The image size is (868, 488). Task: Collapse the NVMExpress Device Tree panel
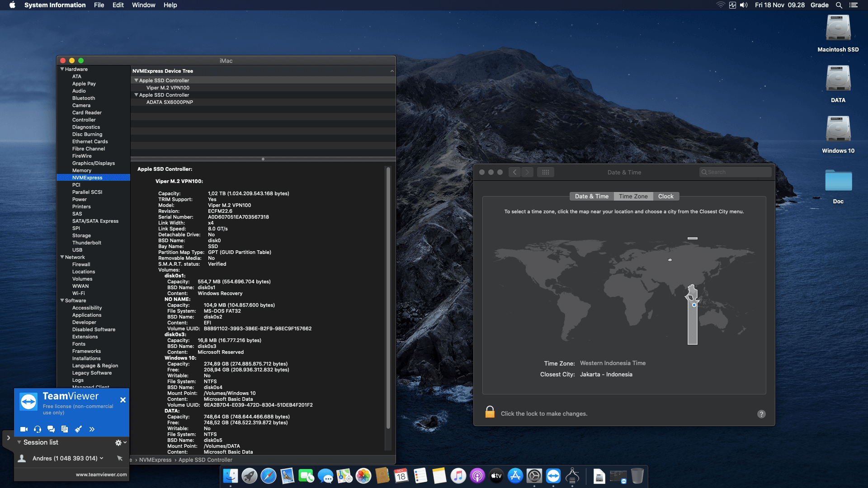[x=392, y=71]
